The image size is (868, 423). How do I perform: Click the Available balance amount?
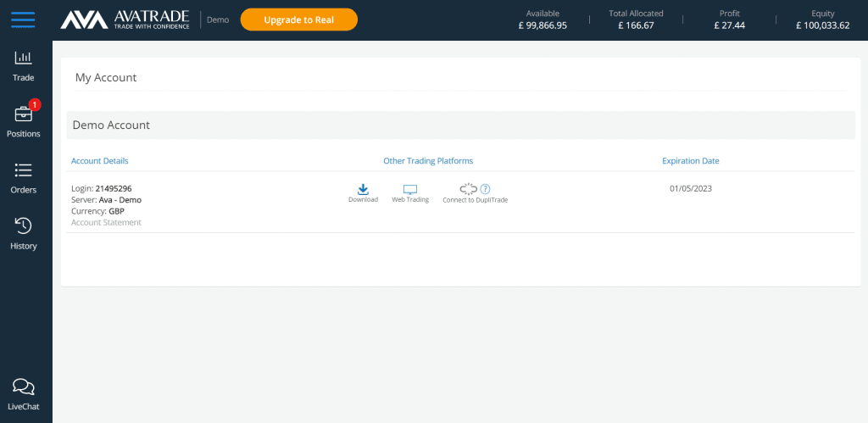(542, 25)
